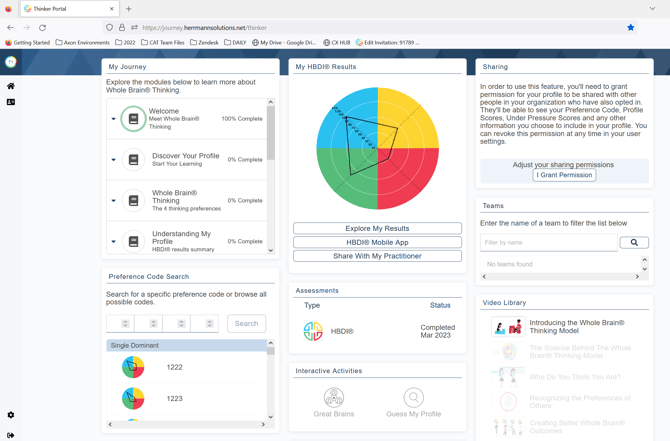
Task: Click the profile card icon in sidebar
Action: (11, 102)
